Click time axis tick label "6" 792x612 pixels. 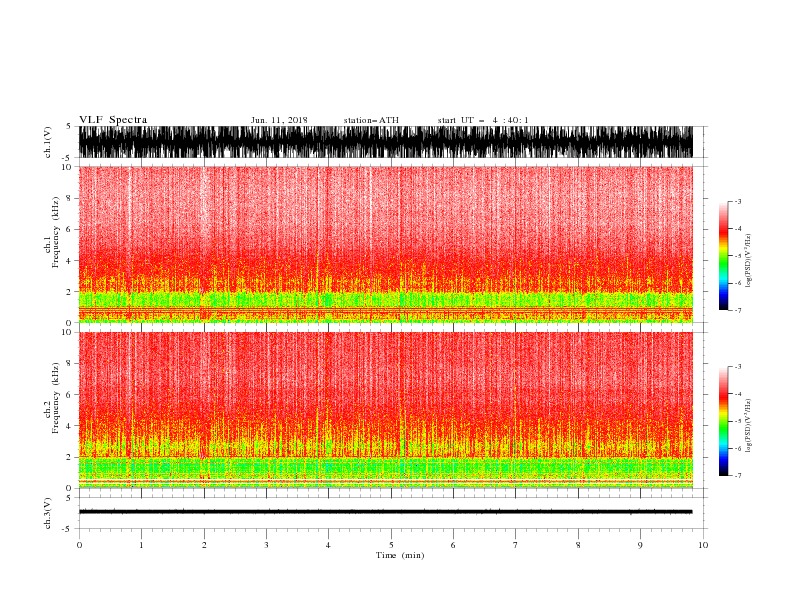click(x=453, y=545)
